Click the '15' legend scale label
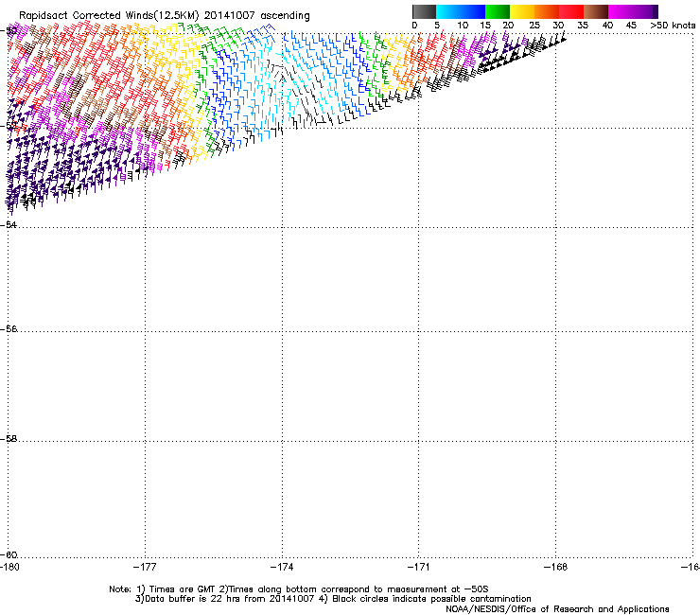 coord(485,26)
